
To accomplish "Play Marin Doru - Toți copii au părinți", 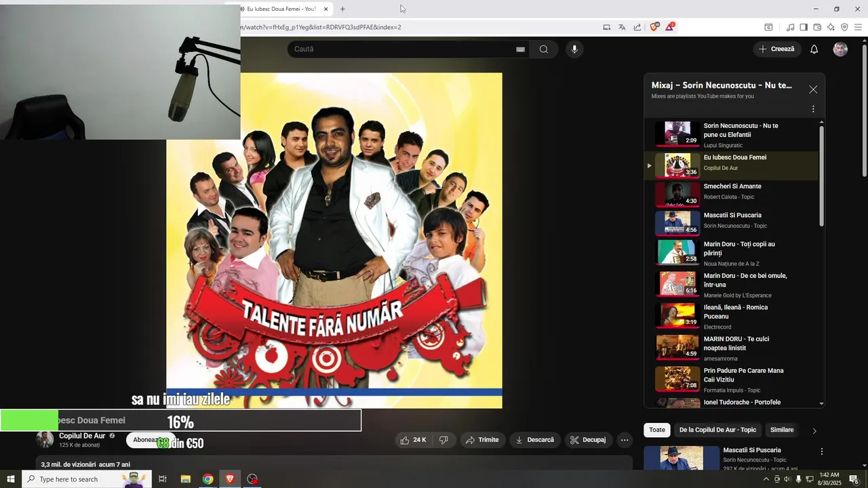I will pos(732,253).
